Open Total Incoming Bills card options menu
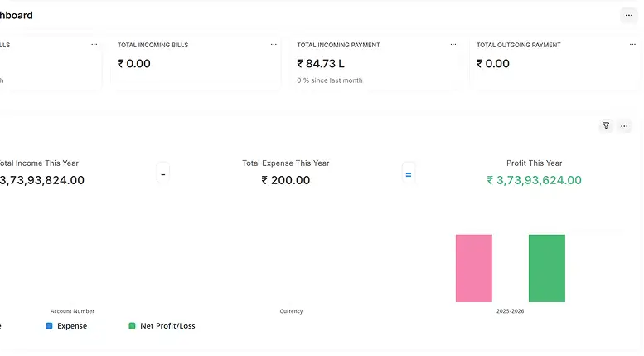 click(274, 45)
